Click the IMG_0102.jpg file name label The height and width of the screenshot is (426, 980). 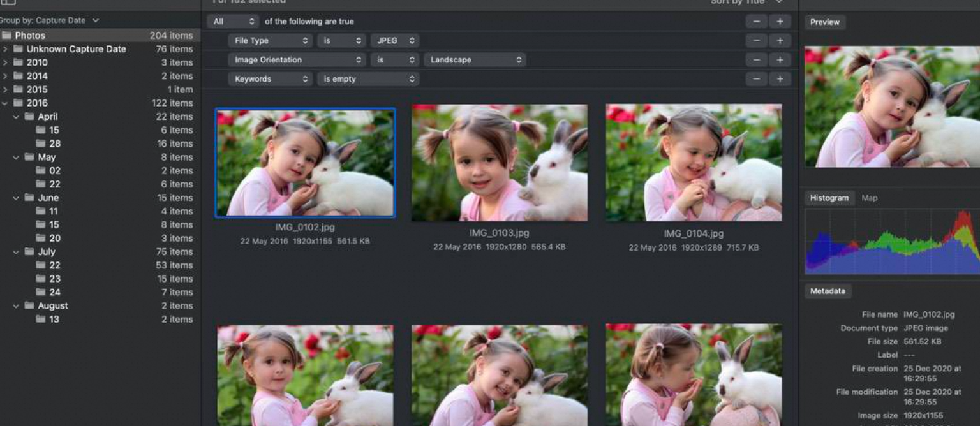pos(305,227)
